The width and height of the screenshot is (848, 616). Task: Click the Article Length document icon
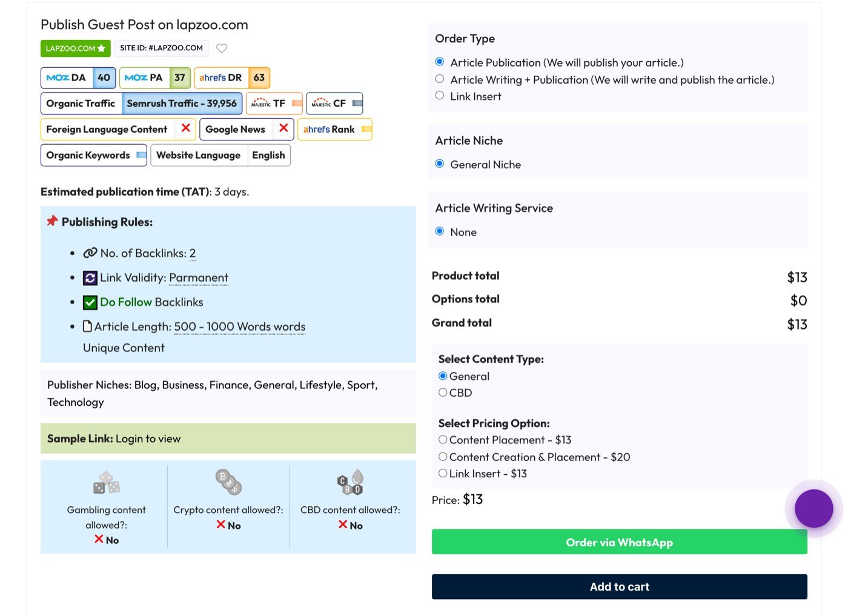click(x=87, y=326)
